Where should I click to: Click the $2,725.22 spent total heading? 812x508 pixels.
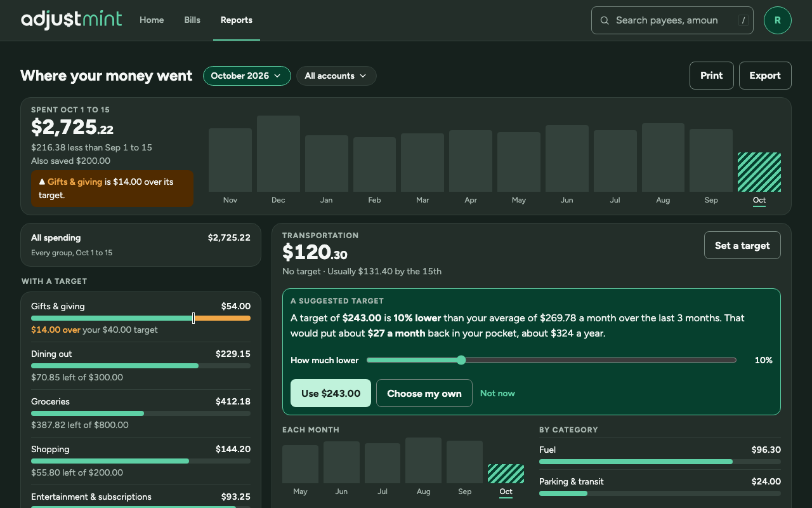[72, 128]
